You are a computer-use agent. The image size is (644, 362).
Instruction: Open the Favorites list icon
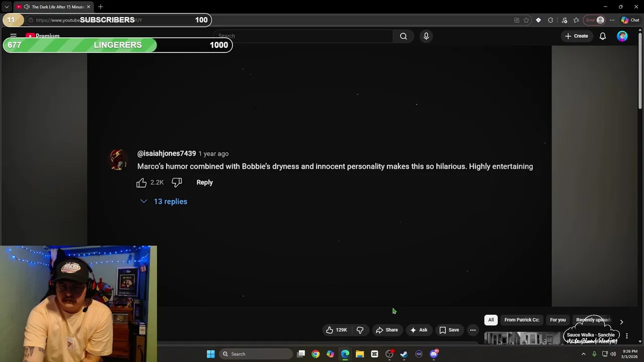click(576, 20)
